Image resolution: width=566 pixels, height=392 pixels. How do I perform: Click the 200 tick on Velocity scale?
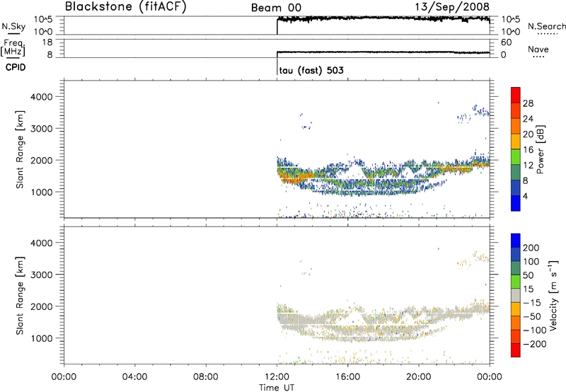click(531, 248)
